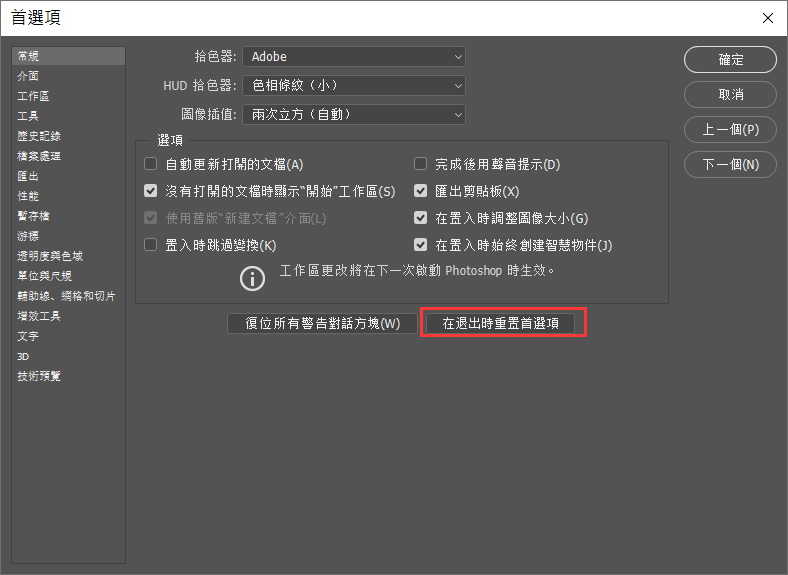Open the 拾色器 Adobe dropdown
Viewport: 788px width, 575px height.
tap(354, 57)
